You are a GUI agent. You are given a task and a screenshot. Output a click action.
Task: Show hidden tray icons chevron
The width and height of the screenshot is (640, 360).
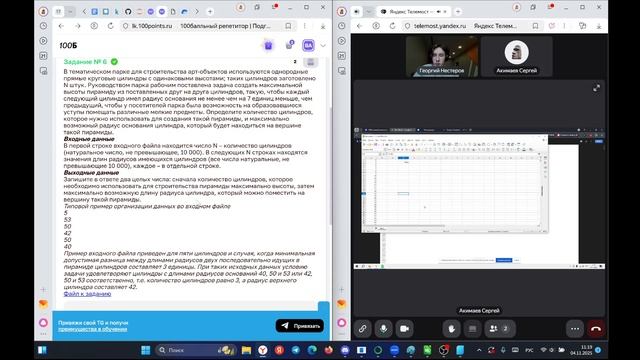(479, 350)
